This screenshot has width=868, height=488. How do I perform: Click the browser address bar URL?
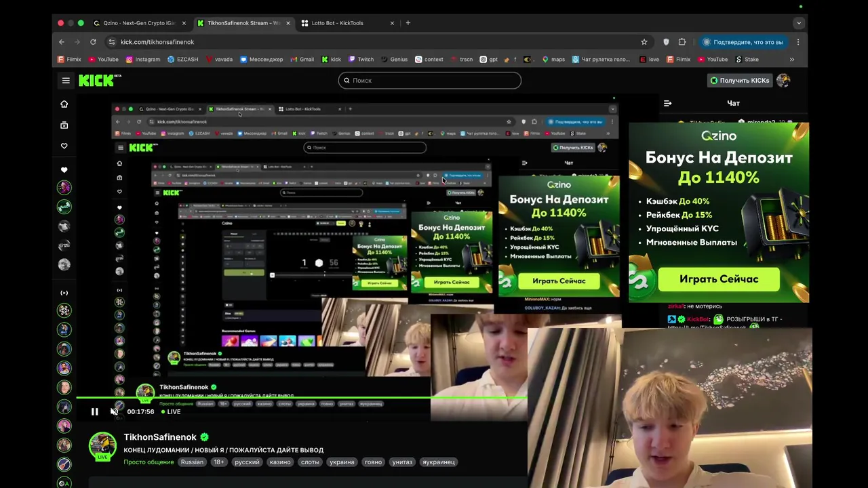coord(157,42)
